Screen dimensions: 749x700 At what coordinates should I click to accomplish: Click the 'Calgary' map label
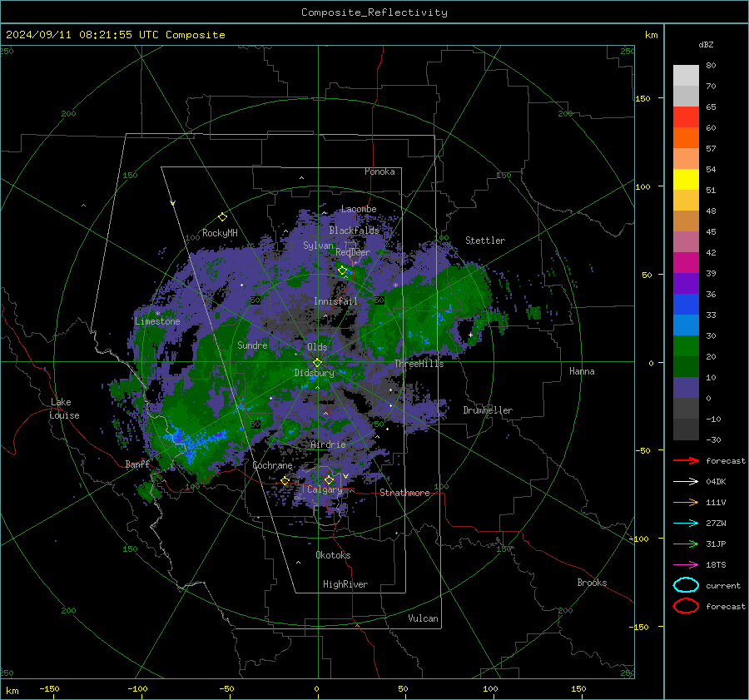coord(325,489)
